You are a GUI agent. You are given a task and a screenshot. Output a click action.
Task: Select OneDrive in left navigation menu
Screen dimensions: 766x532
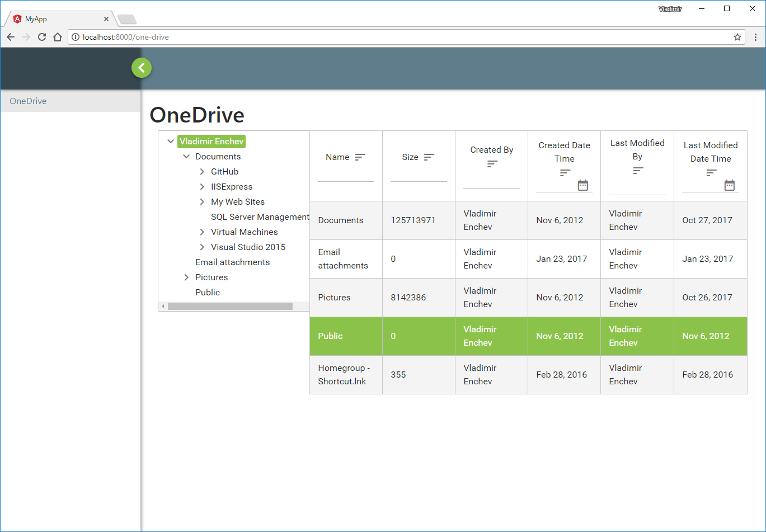tap(28, 101)
